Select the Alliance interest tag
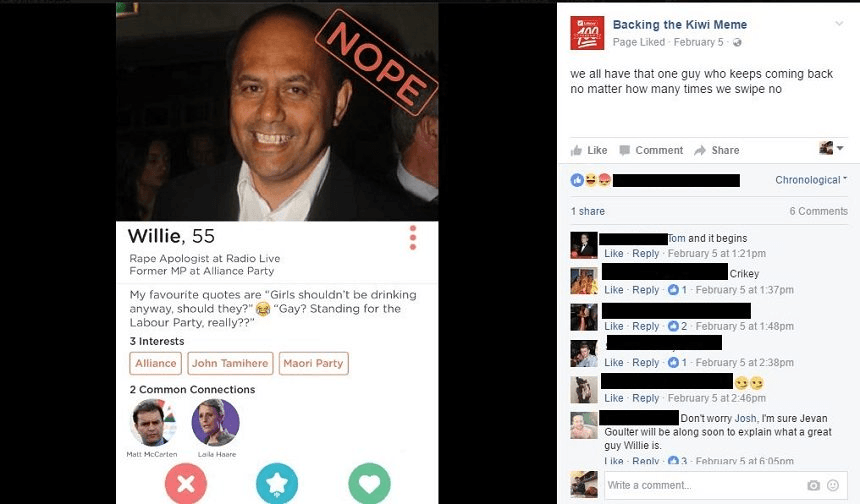 click(156, 363)
